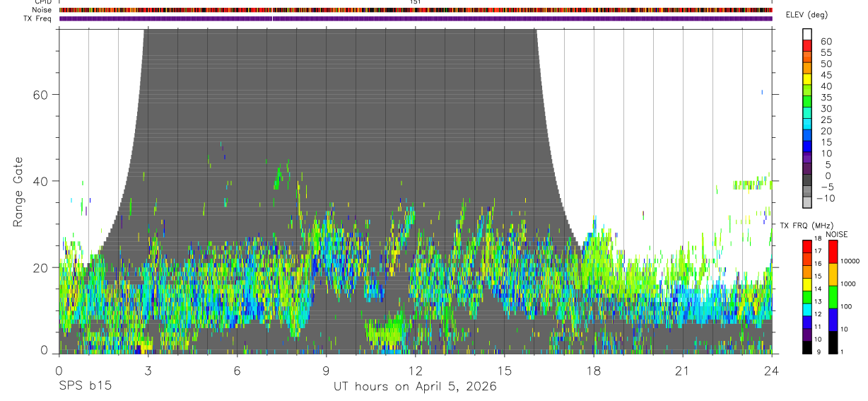Image resolution: width=868 pixels, height=401 pixels.
Task: Click the 'UT hours on April 5, 2026' axis title
Action: click(x=415, y=387)
